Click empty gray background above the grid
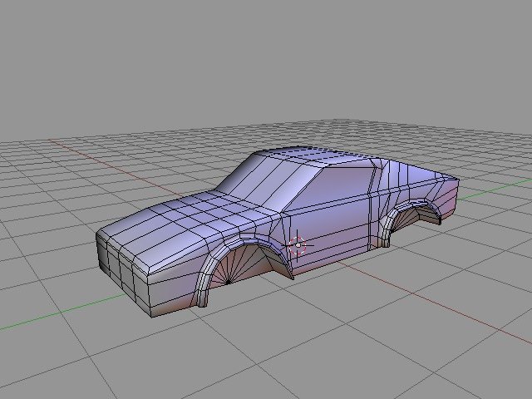Image resolution: width=532 pixels, height=399 pixels. (266, 58)
